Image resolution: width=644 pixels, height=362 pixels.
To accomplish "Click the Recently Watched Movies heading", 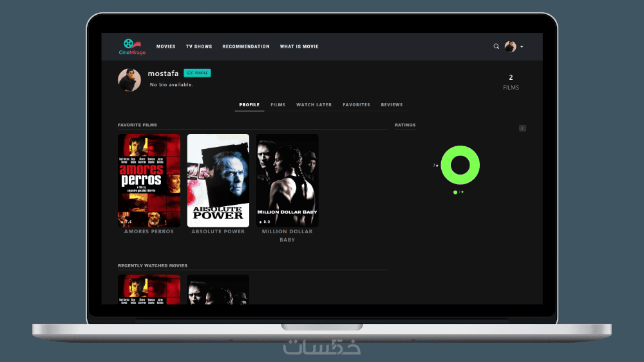I will pos(153,265).
